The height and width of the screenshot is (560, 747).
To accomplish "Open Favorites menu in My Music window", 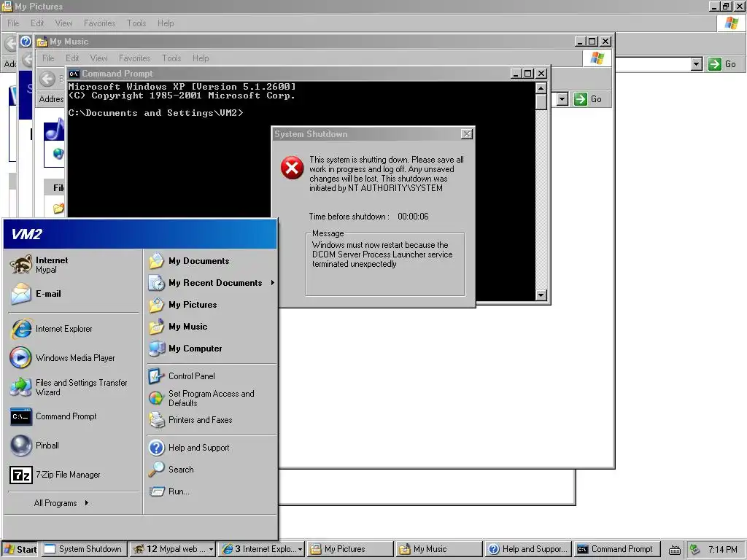I will coord(135,58).
